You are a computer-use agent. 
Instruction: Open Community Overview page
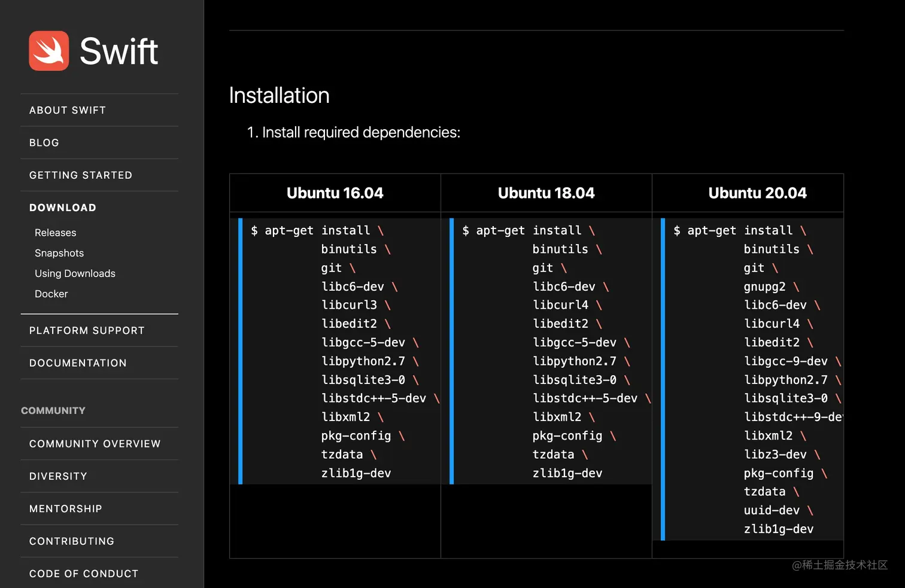click(x=95, y=444)
